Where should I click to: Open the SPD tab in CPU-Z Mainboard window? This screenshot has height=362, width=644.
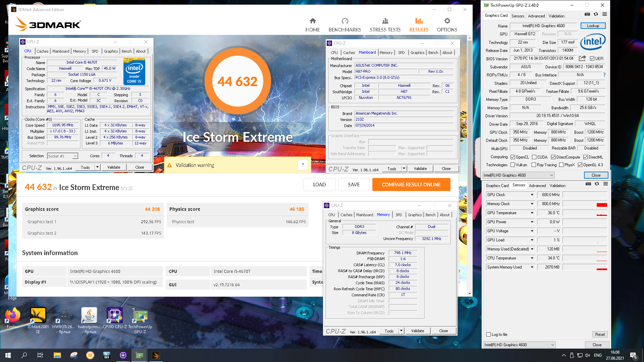coord(401,52)
